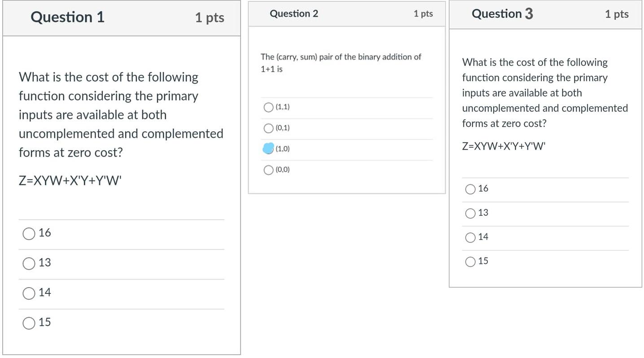644x358 pixels.
Task: Select answer 16 for Question 1
Action: coord(29,233)
